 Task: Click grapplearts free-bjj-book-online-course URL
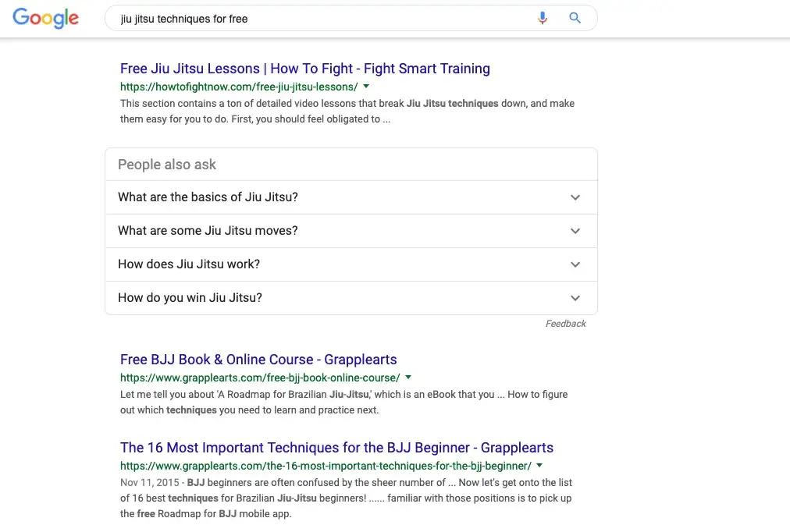pos(260,378)
